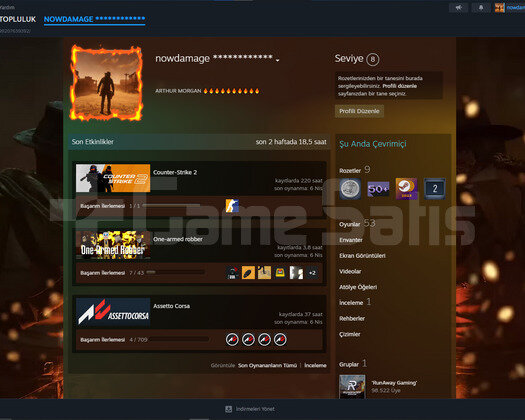Viewport: 525px width, 420px height.
Task: Click the flaming profile avatar picture
Action: click(x=106, y=83)
